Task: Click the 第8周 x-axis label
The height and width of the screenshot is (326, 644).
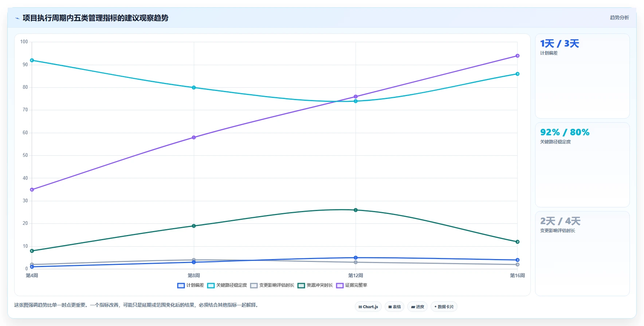Action: pyautogui.click(x=194, y=275)
